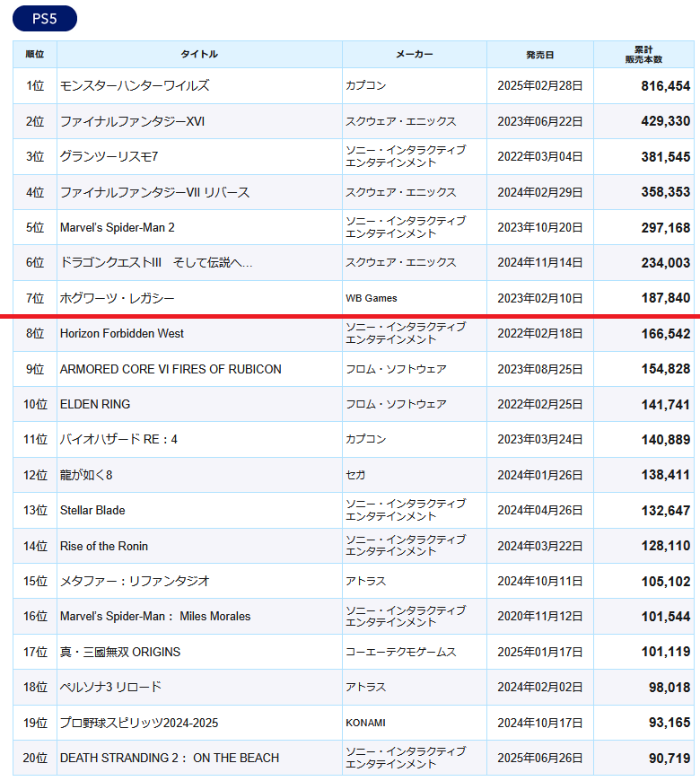Viewport: 700px width, 781px height.
Task: Select title ELDEN RING
Action: (x=95, y=404)
